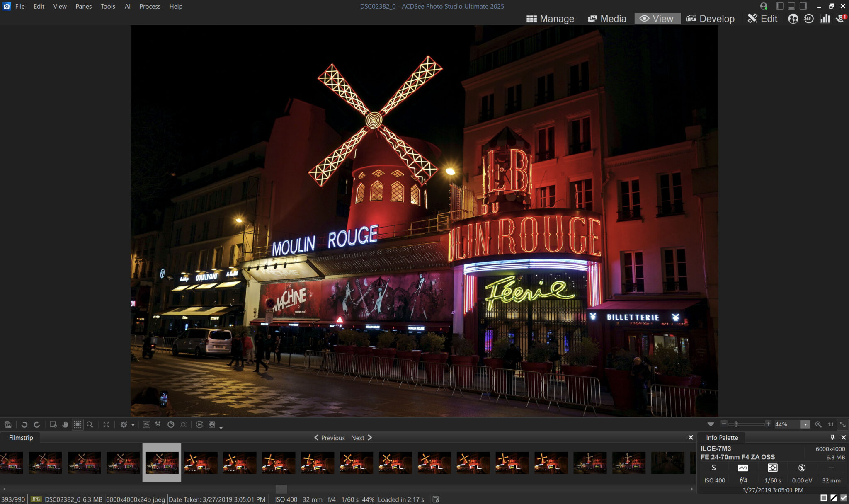Click the 365 icon in mode bar

pyautogui.click(x=808, y=19)
